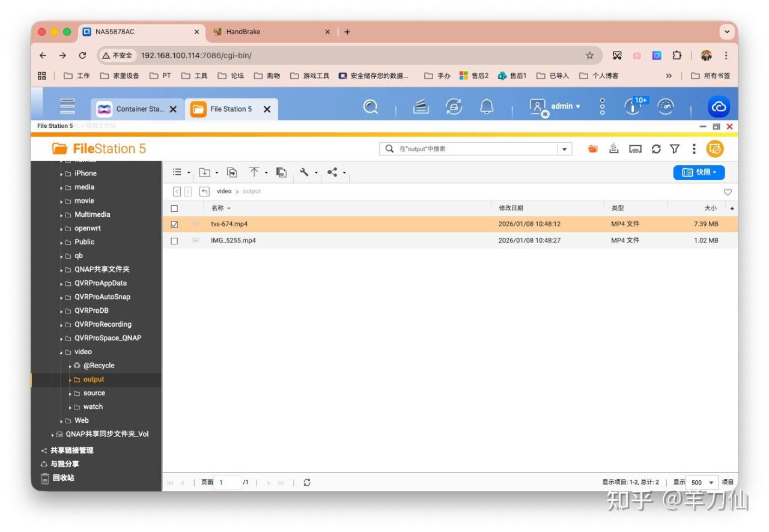This screenshot has height=532, width=769.
Task: Click the search field for output folder
Action: [475, 149]
